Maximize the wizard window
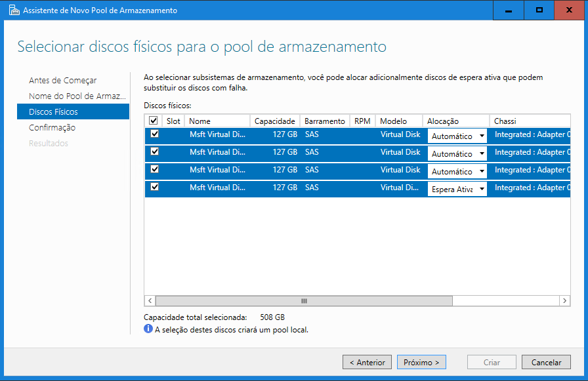The height and width of the screenshot is (381, 588). click(539, 10)
